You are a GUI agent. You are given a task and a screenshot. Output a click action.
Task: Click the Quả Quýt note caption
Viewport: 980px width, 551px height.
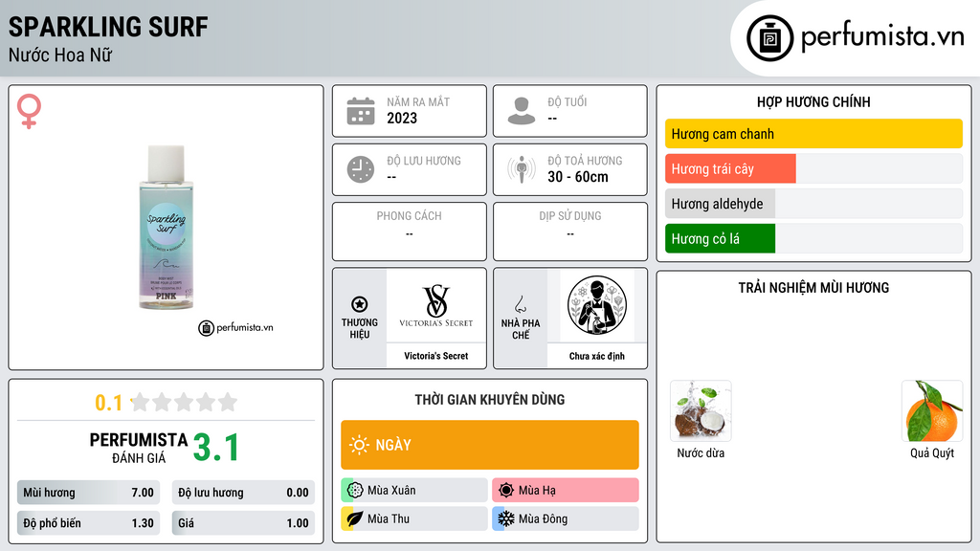(x=932, y=452)
